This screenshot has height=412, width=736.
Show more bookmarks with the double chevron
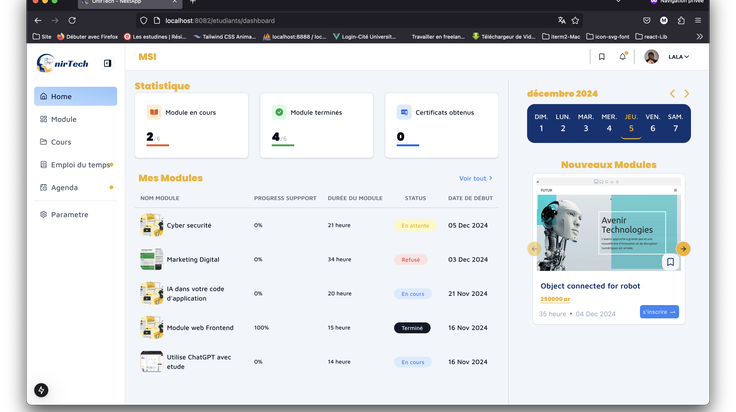pos(699,37)
